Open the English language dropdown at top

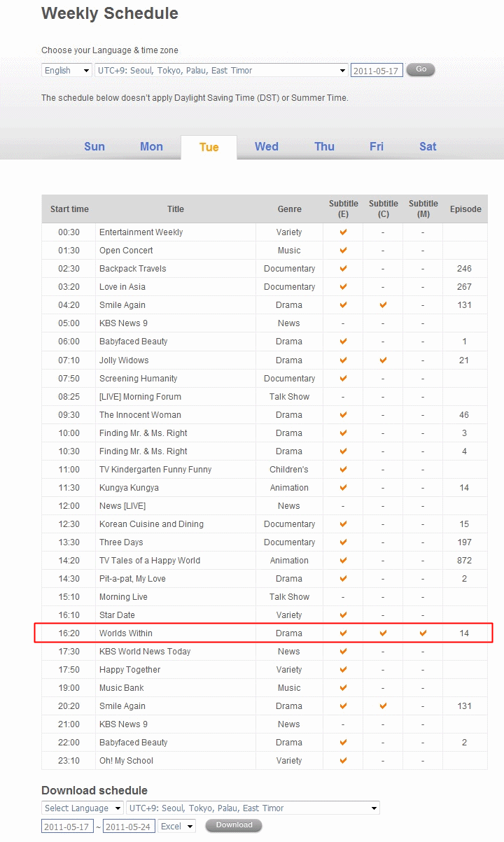pos(66,70)
